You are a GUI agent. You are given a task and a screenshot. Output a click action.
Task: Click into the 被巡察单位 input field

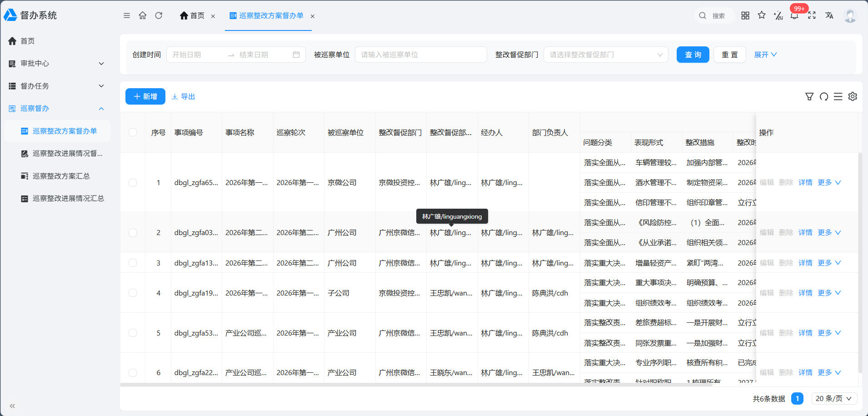tap(421, 55)
